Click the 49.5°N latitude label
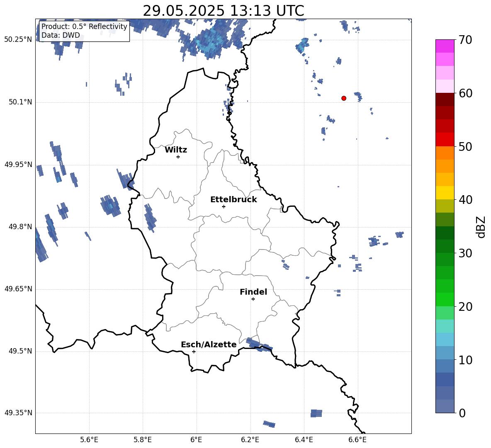 coord(20,351)
